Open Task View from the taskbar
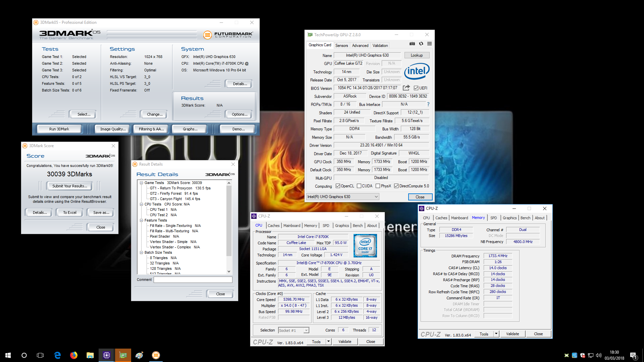 (40, 355)
